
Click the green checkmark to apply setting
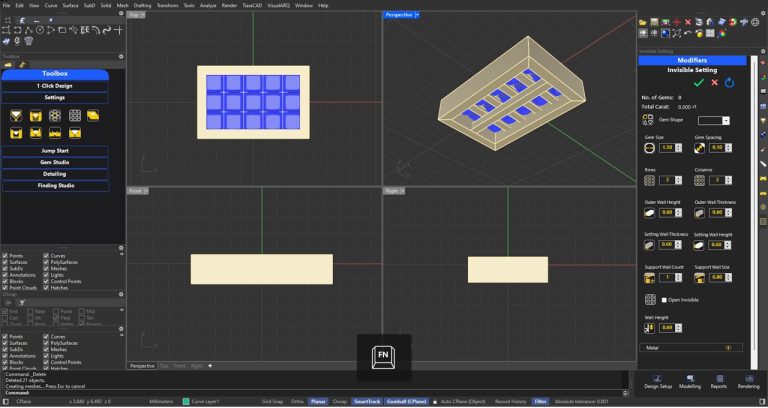pyautogui.click(x=698, y=82)
